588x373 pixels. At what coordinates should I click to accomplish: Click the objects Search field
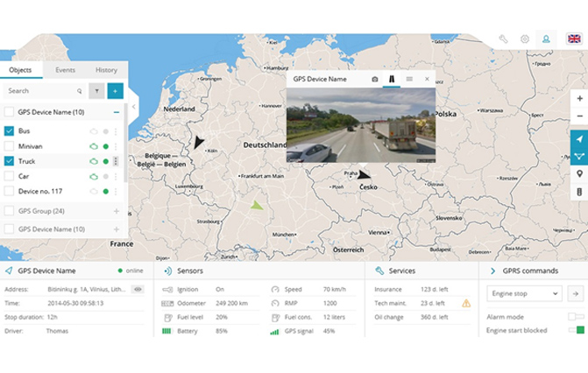(x=39, y=90)
